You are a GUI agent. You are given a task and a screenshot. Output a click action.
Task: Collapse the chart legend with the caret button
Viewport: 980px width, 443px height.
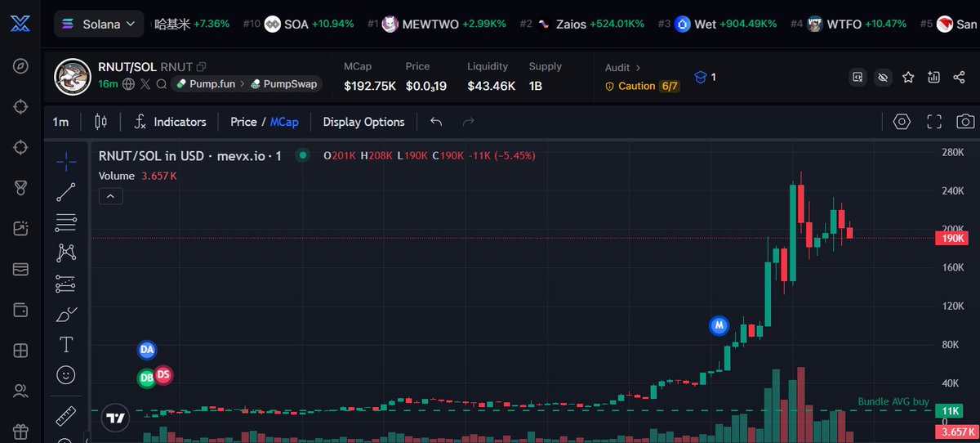[110, 196]
